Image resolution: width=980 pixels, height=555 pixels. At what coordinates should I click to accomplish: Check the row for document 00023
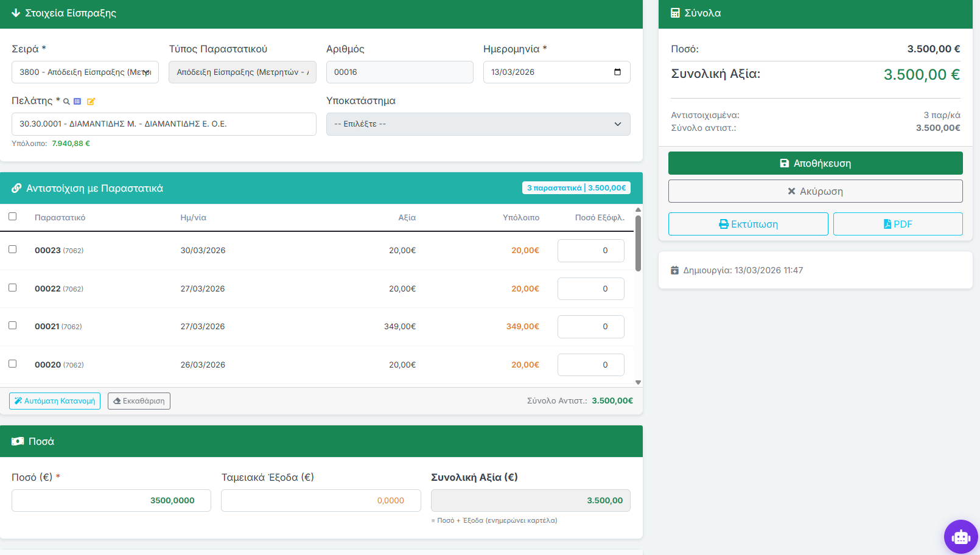pyautogui.click(x=12, y=250)
